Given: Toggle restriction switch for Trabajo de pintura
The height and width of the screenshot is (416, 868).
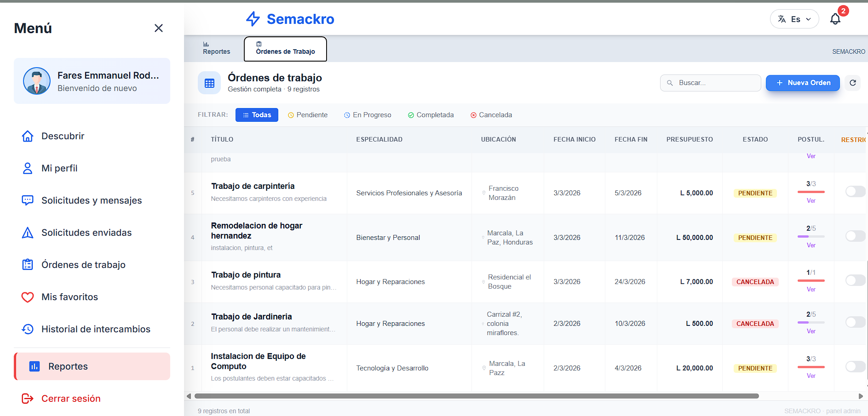Looking at the screenshot, I should [855, 280].
